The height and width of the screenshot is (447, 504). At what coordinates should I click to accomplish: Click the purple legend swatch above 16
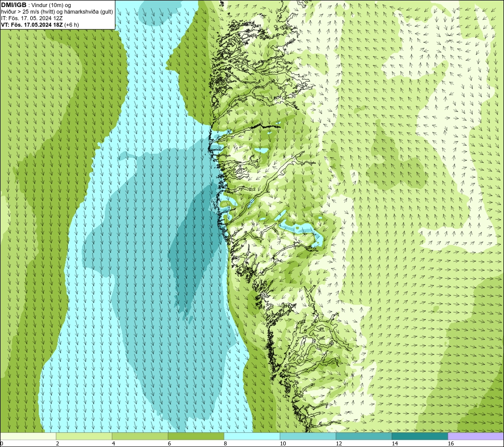click(476, 436)
